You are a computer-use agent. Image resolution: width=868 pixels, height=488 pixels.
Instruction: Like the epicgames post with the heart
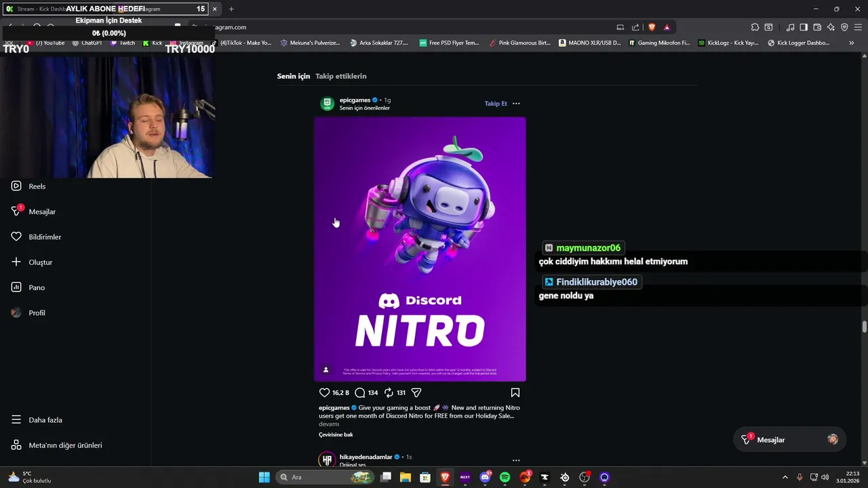(324, 392)
